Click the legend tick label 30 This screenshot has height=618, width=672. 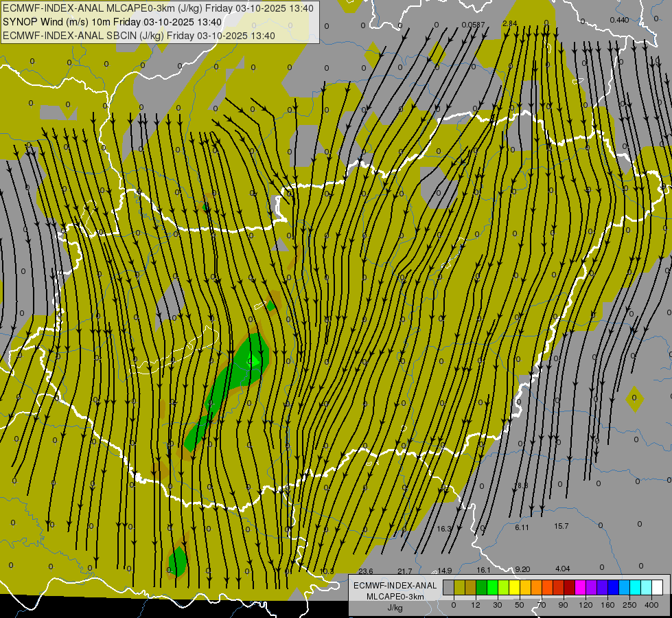coord(498,605)
